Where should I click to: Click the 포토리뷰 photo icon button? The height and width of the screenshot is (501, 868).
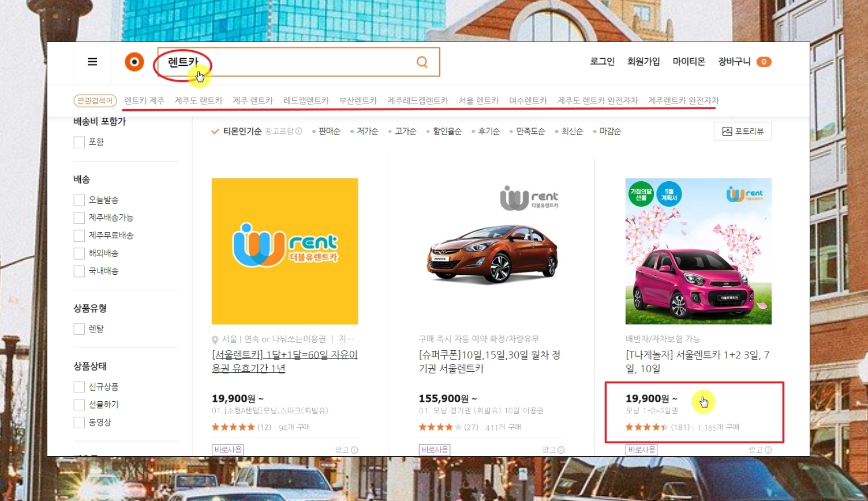pos(742,132)
